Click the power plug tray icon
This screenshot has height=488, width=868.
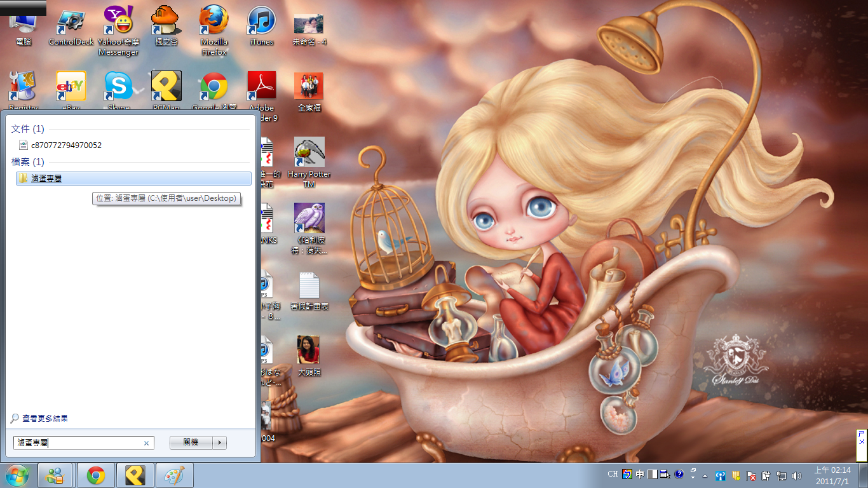point(766,475)
